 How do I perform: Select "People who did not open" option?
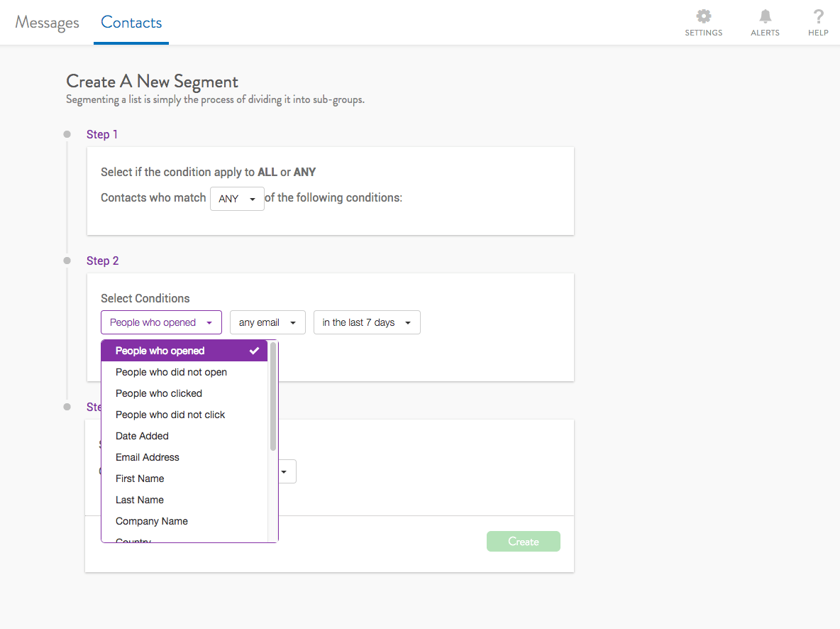click(171, 372)
